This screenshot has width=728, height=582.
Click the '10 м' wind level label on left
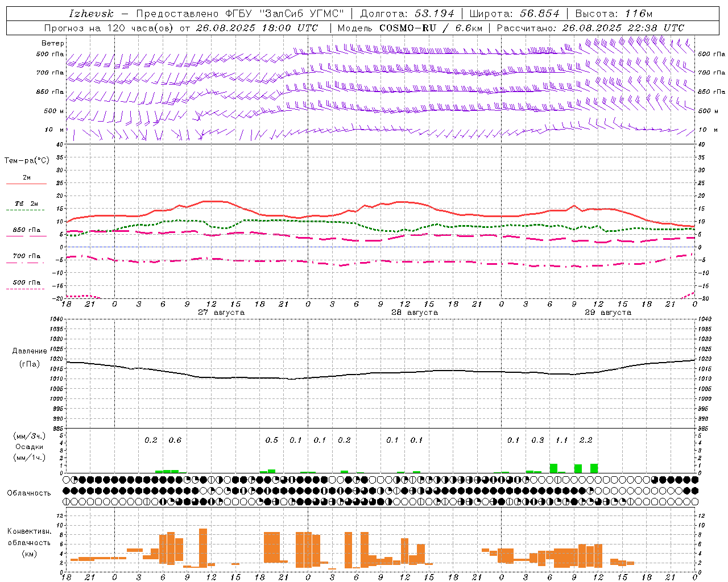click(x=55, y=130)
